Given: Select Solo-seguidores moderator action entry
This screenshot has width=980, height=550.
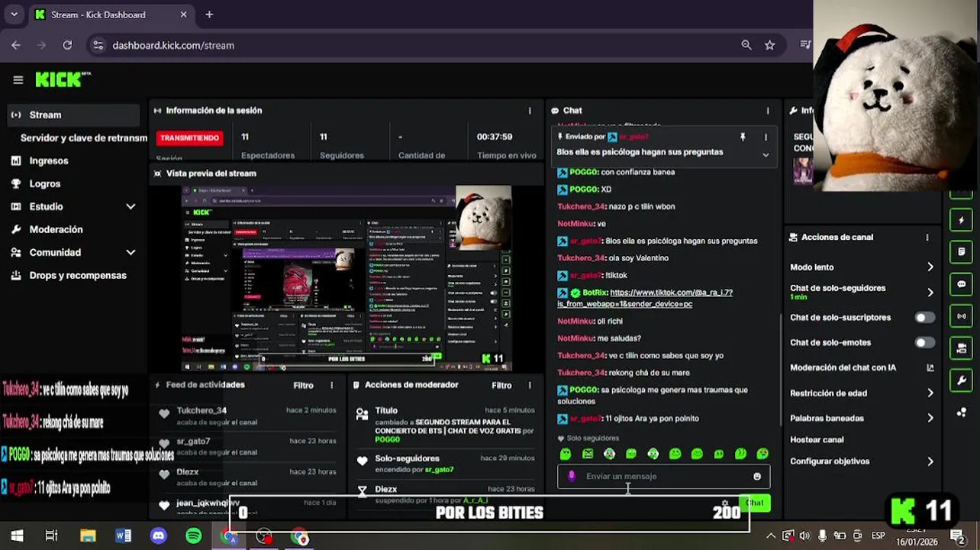Looking at the screenshot, I should [x=446, y=463].
